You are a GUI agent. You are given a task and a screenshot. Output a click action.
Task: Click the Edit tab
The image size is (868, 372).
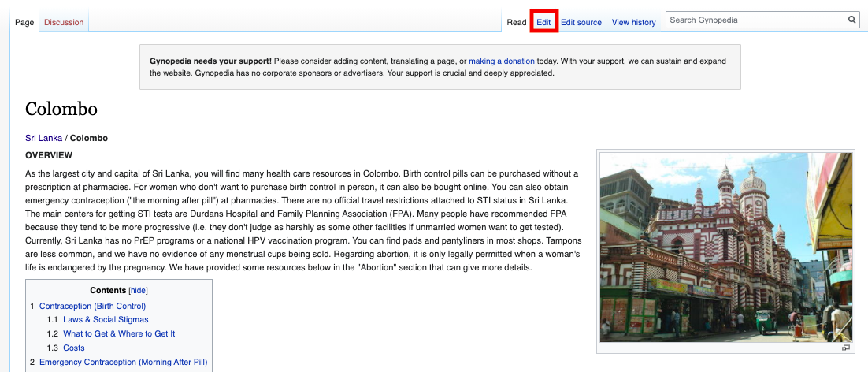point(543,22)
